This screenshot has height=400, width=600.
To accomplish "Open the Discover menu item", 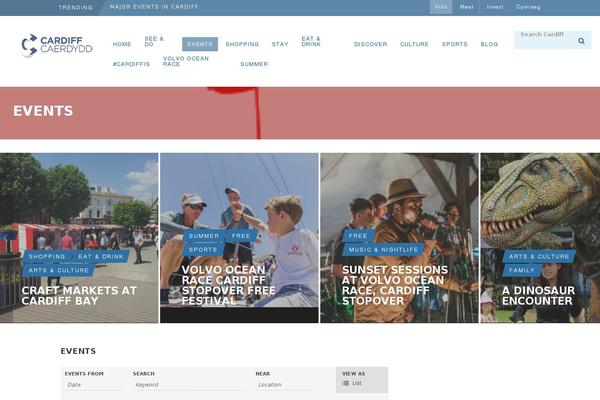I will point(370,44).
